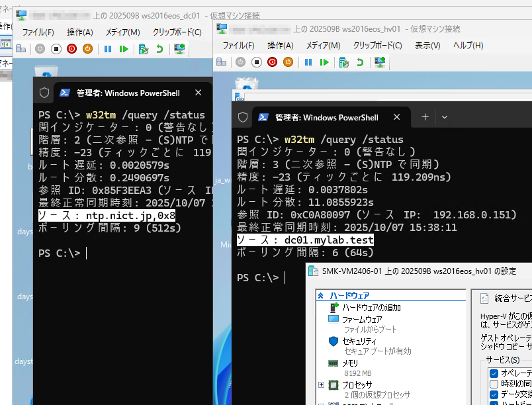Click the red Reset icon on dc01 toolbar

click(x=72, y=48)
